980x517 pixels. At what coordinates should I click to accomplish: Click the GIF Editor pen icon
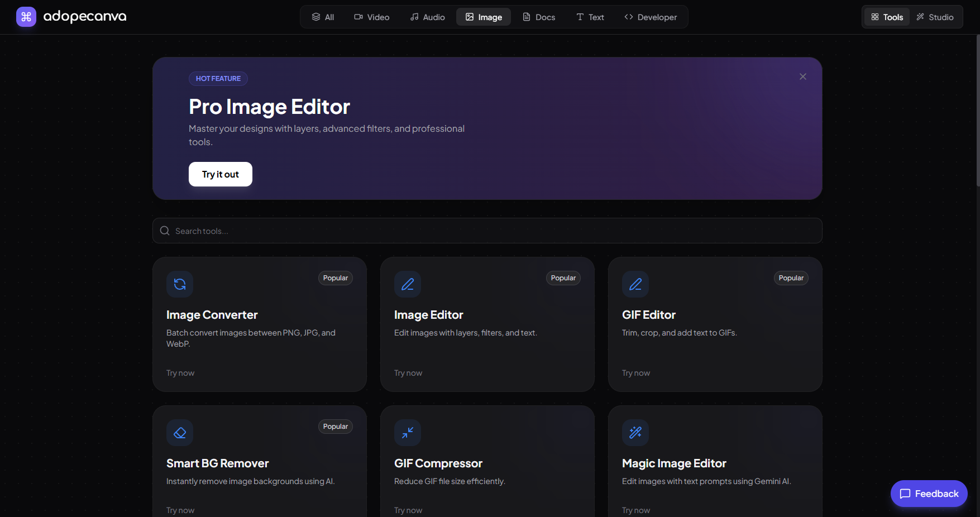pos(635,284)
